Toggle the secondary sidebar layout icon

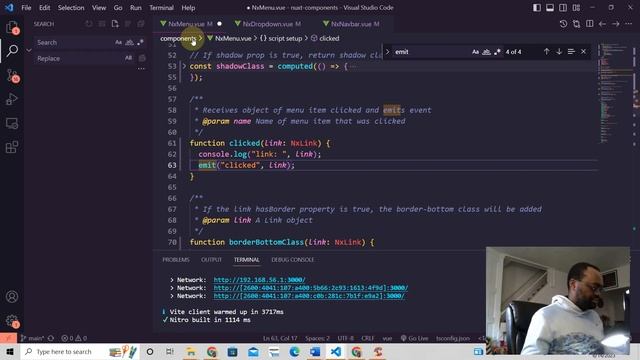pos(563,8)
